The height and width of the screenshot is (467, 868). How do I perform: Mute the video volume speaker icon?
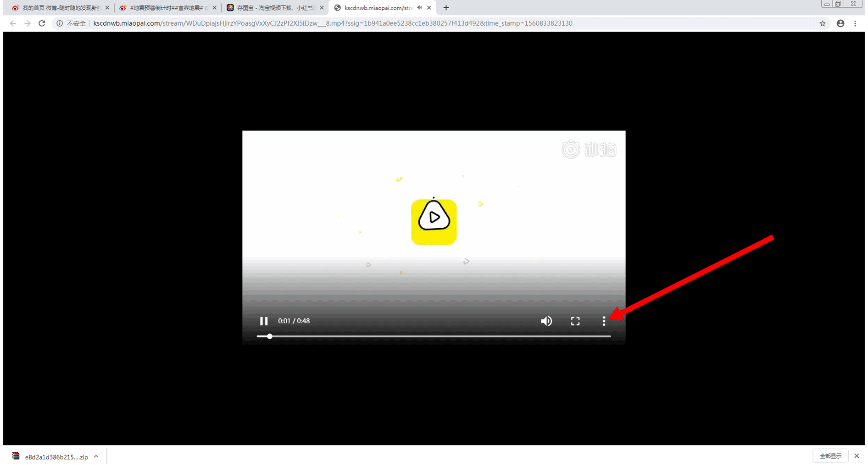point(546,321)
